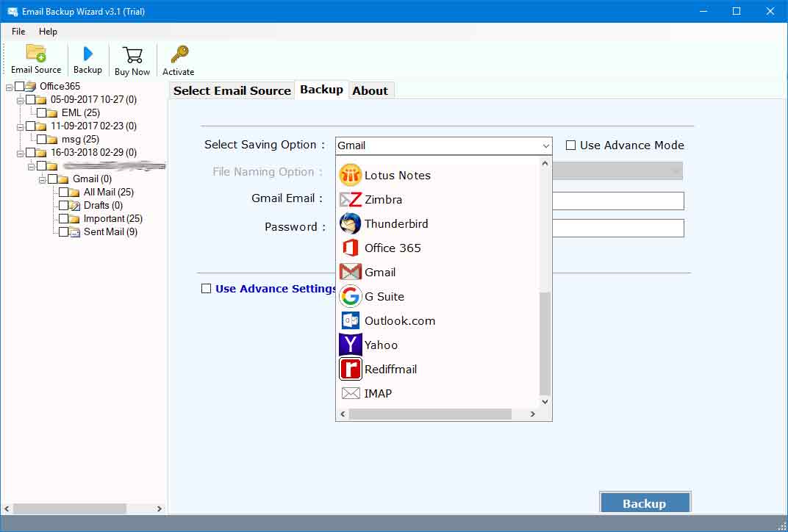This screenshot has width=788, height=532.
Task: Click the app icon in title bar
Action: pyautogui.click(x=12, y=11)
